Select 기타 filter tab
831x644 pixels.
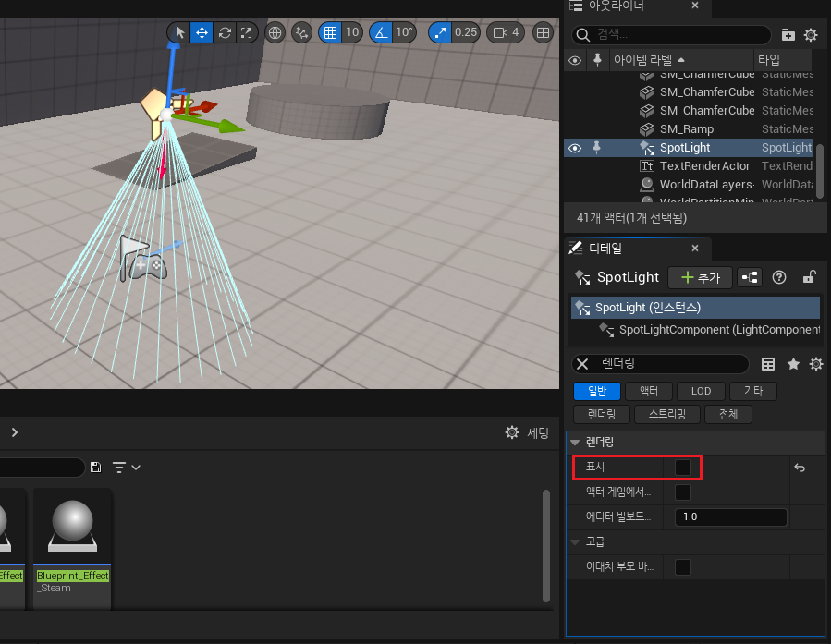click(x=753, y=392)
